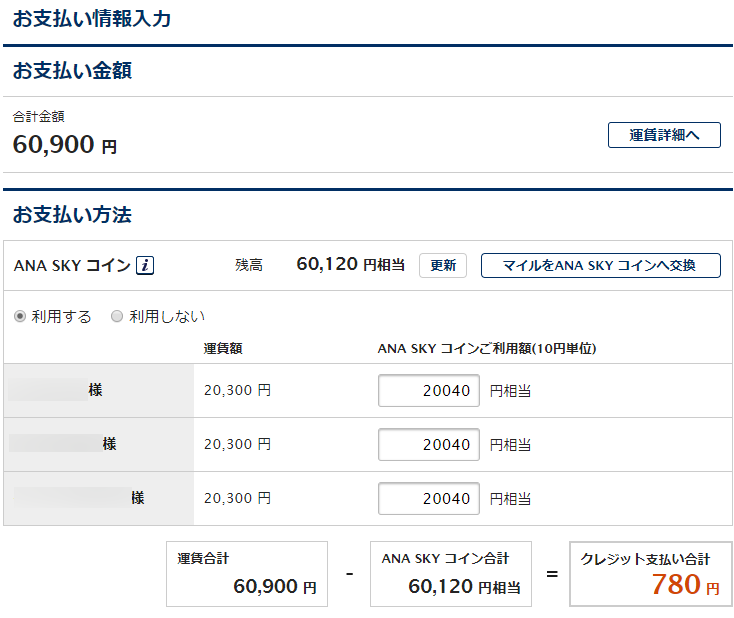Click マイルをANA SKY コインへ交換 button

click(601, 265)
